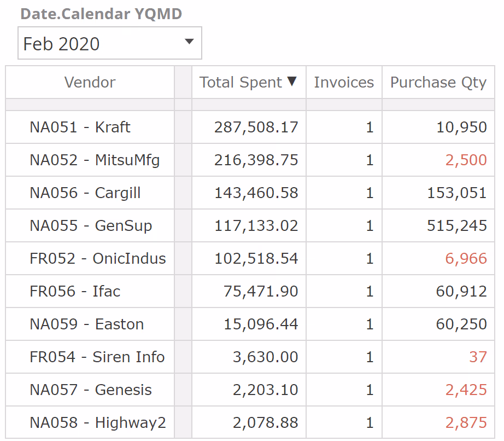Click the Invoices column header
This screenshot has width=504, height=441.
click(x=344, y=83)
